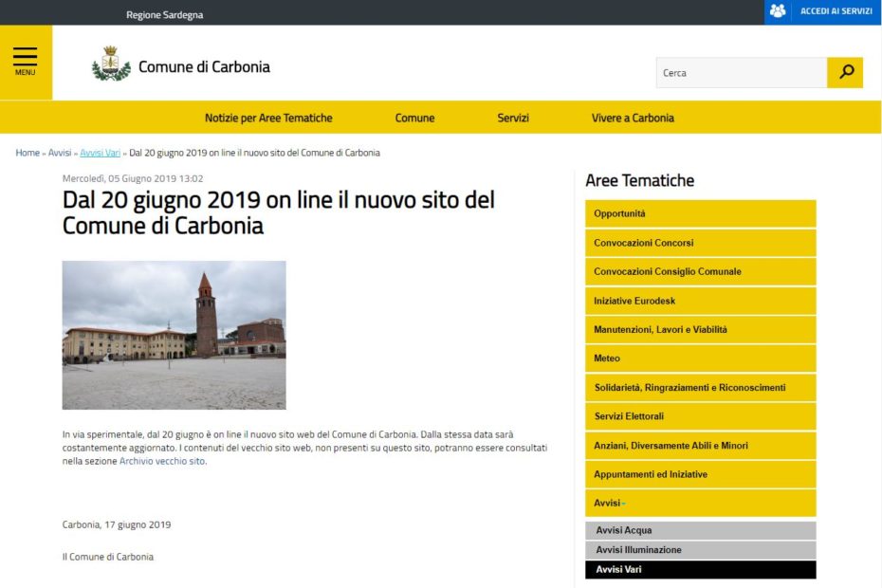
Task: Click the Aree Tematiche heading
Action: pyautogui.click(x=639, y=180)
